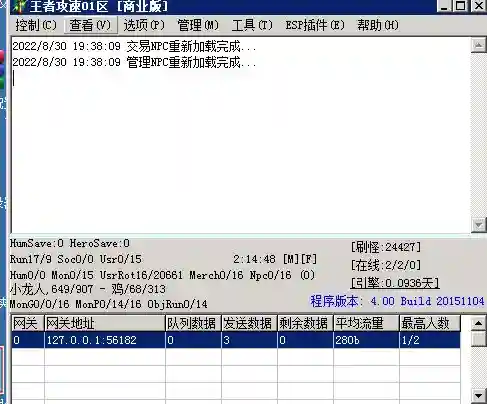
Task: Click the [刷怪:24427] label
Action: pos(386,247)
